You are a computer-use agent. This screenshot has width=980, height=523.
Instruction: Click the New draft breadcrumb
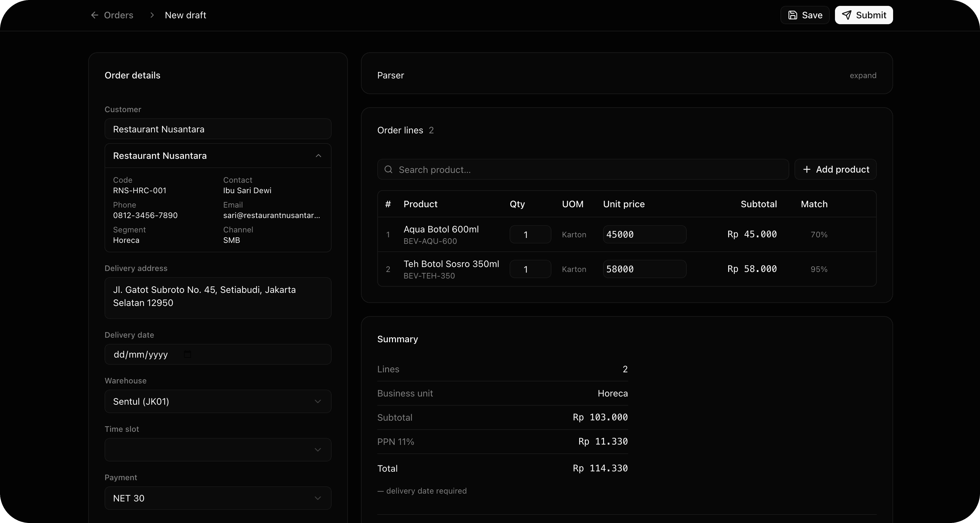coord(185,15)
